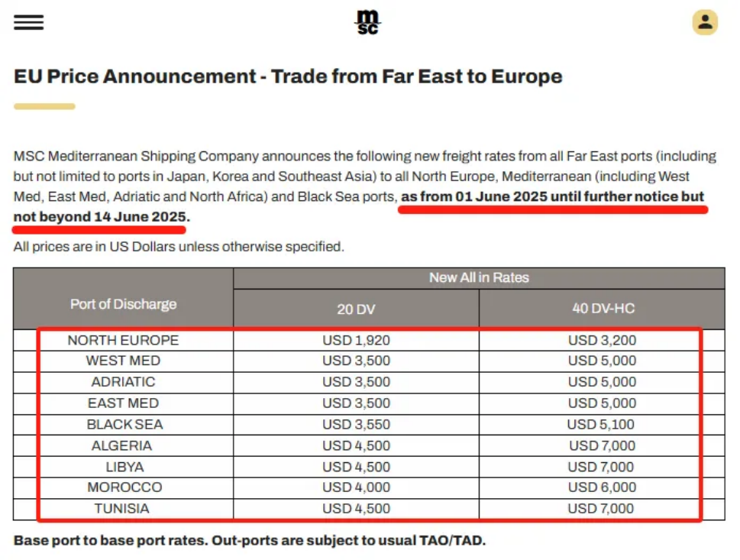
Task: Click the 40 DV-HC column header
Action: tap(602, 309)
